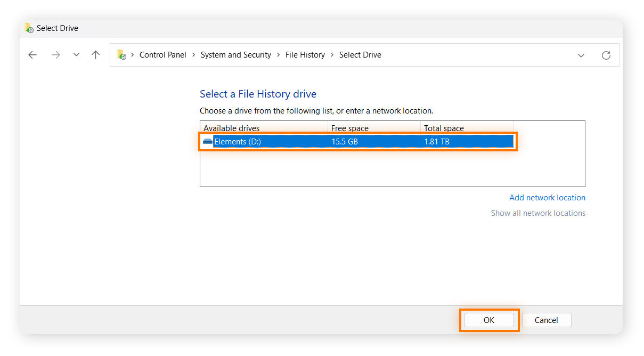Viewport: 644px width, 356px height.
Task: Navigate to Control Panel breadcrumb
Action: (x=162, y=55)
